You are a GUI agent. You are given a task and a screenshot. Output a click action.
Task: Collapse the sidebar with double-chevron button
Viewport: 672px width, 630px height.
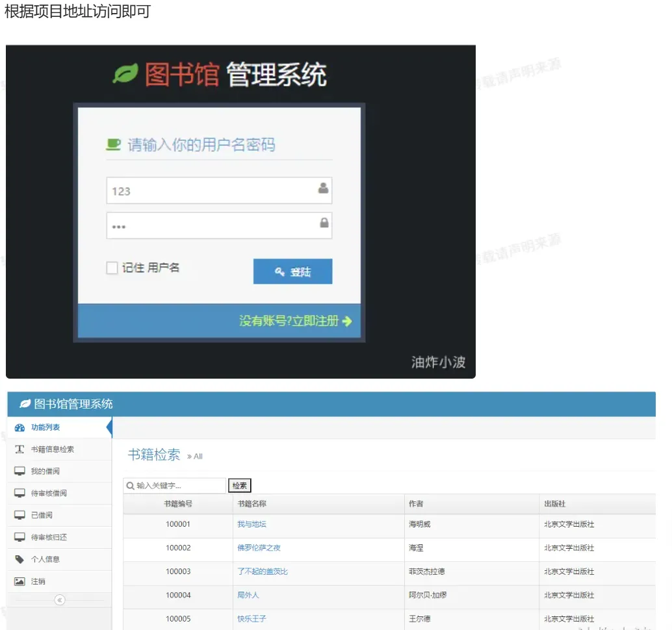coord(60,600)
